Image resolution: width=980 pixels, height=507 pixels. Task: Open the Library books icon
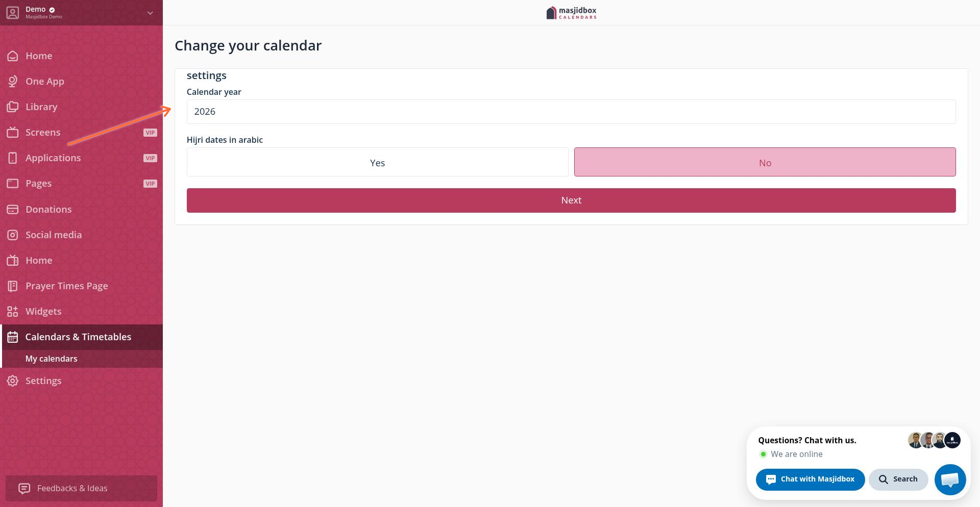tap(13, 107)
